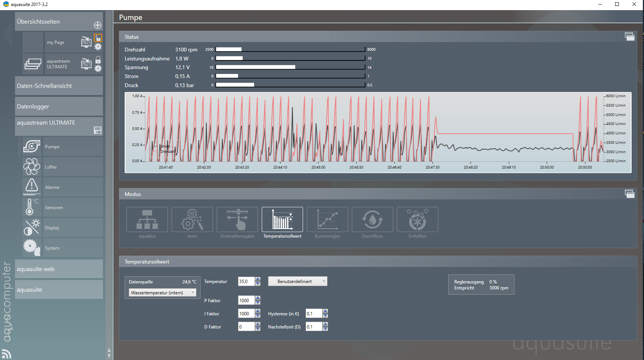Open the Benutzerdefiniert preset dropdown
Image resolution: width=644 pixels, height=360 pixels.
[x=298, y=281]
